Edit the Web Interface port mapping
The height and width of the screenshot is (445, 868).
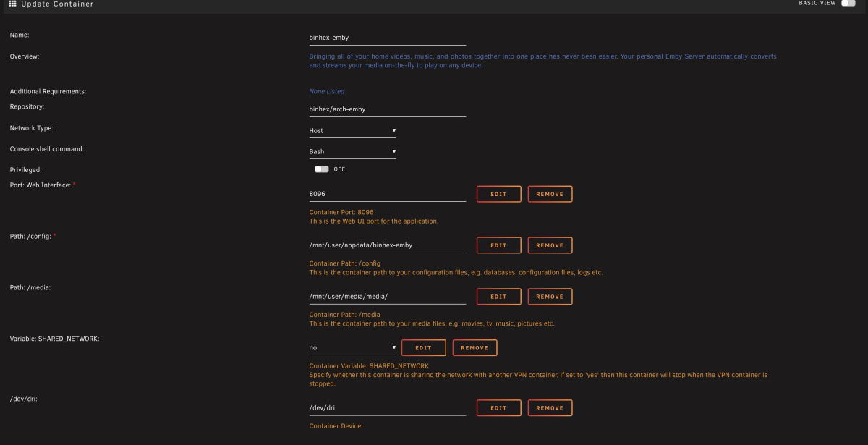[498, 193]
